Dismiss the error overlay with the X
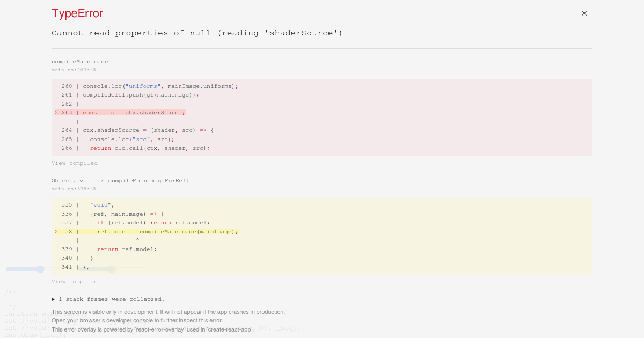This screenshot has width=644, height=338. point(584,13)
